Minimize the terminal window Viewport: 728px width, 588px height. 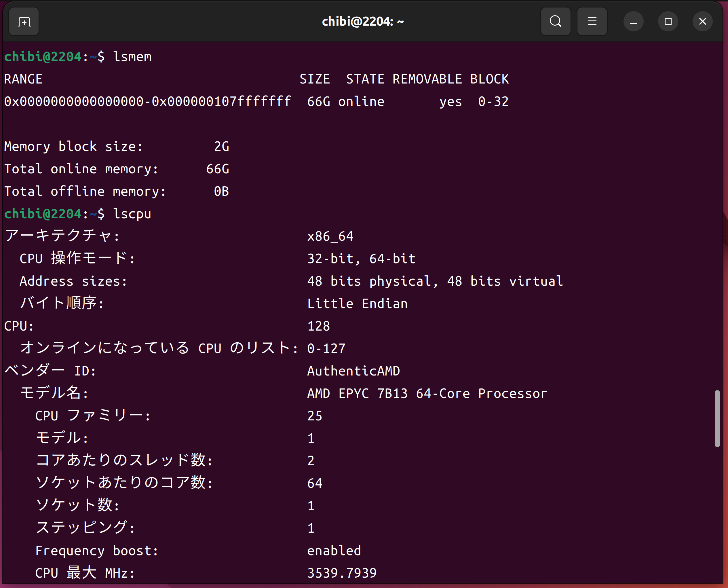[633, 22]
